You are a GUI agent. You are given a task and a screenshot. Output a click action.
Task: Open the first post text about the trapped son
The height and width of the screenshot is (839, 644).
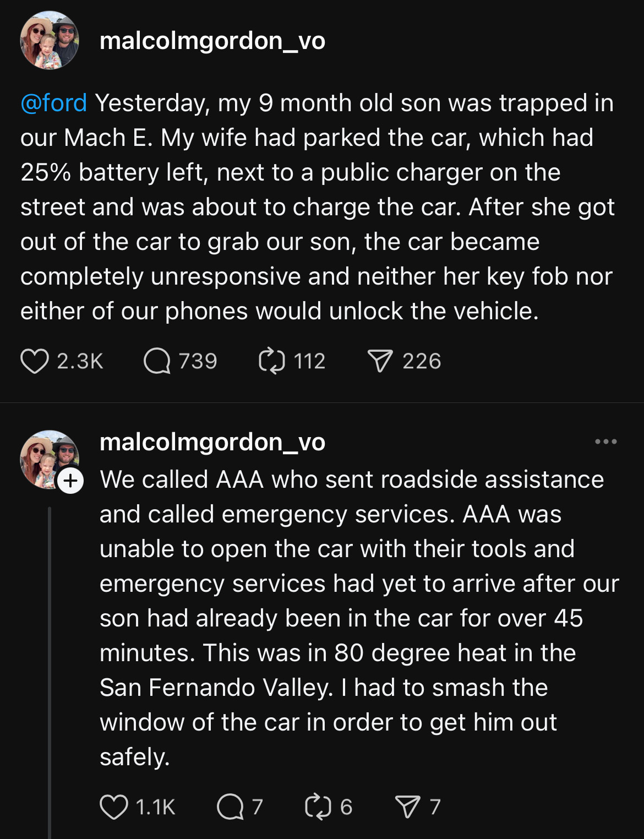[x=318, y=207]
